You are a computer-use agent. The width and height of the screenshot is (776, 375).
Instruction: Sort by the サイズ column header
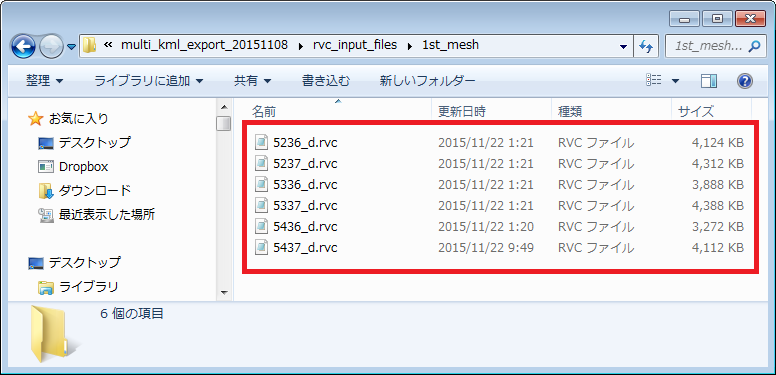click(695, 112)
